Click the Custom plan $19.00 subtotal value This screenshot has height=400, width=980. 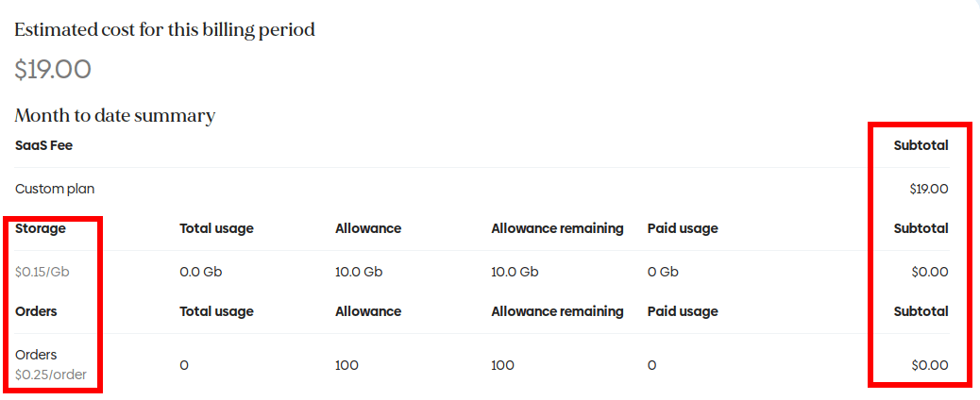tap(928, 189)
